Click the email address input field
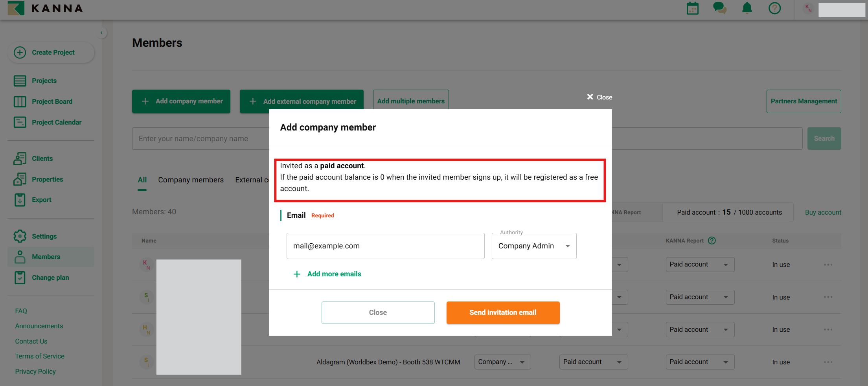This screenshot has width=868, height=386. 385,246
